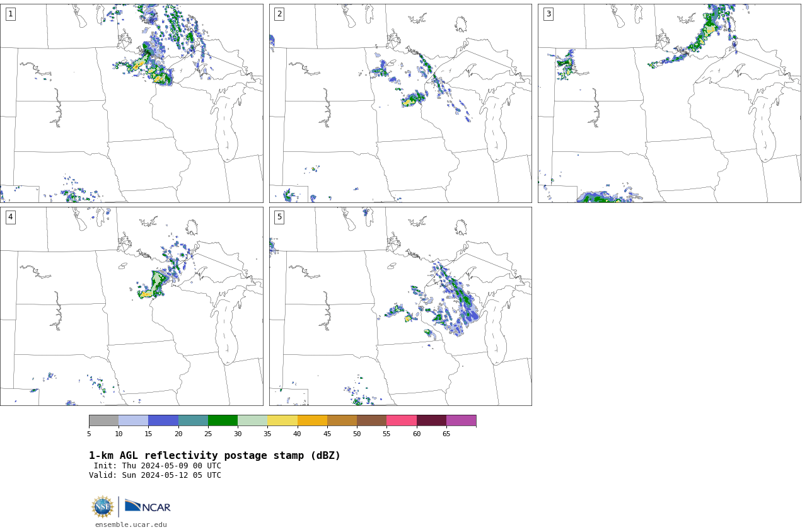The height and width of the screenshot is (532, 807).
Task: Click the colorbar tick label 35
Action: 267,434
